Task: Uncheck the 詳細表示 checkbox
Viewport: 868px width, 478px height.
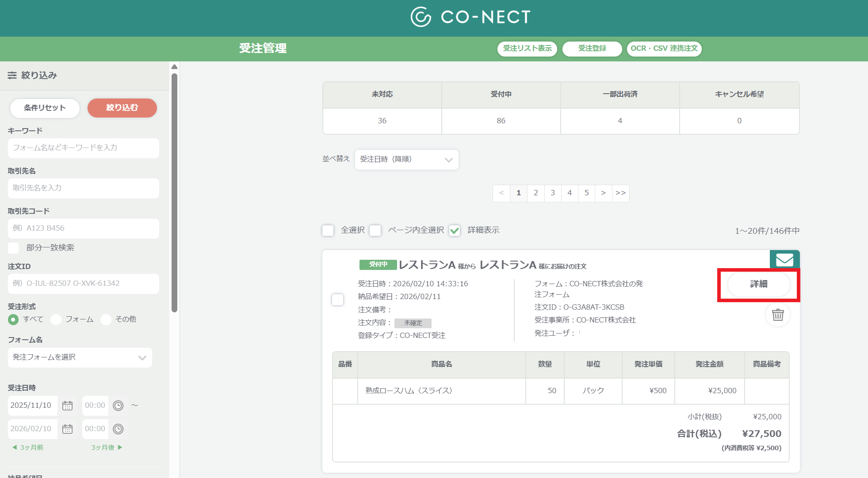Action: tap(455, 230)
